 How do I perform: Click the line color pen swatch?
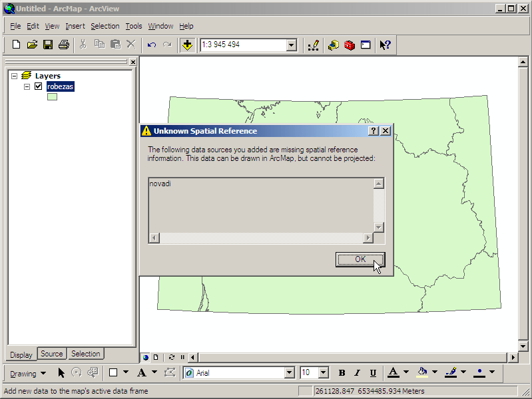coord(451,372)
